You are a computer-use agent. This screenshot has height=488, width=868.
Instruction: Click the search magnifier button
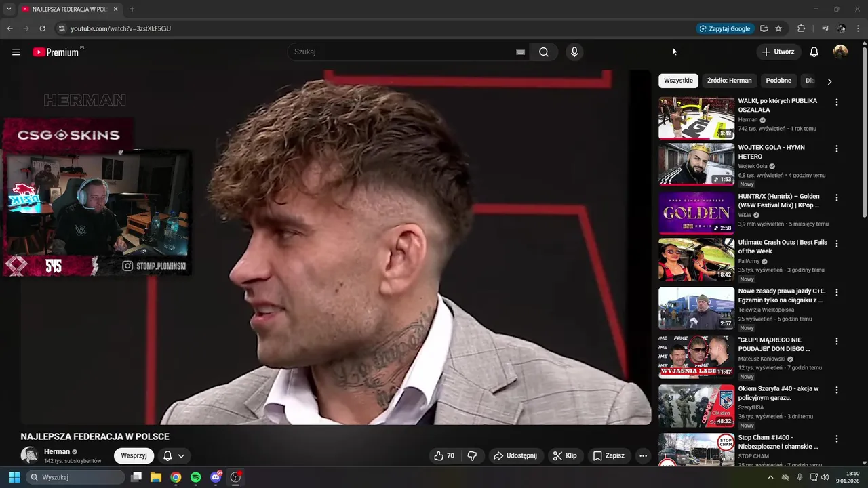(544, 52)
